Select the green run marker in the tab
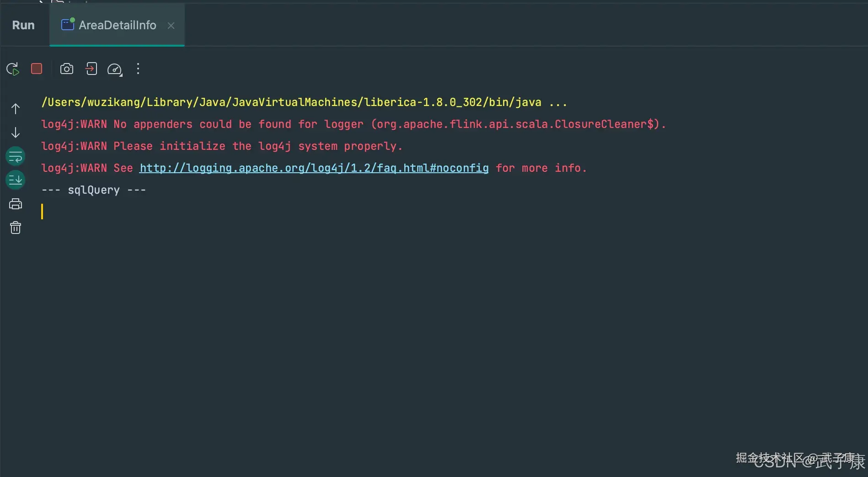Image resolution: width=868 pixels, height=477 pixels. tap(72, 20)
